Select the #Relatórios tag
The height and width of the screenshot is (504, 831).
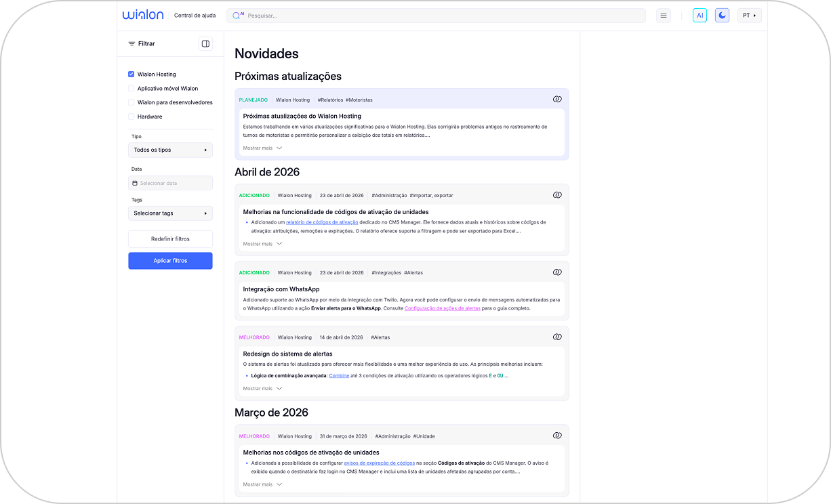point(330,100)
